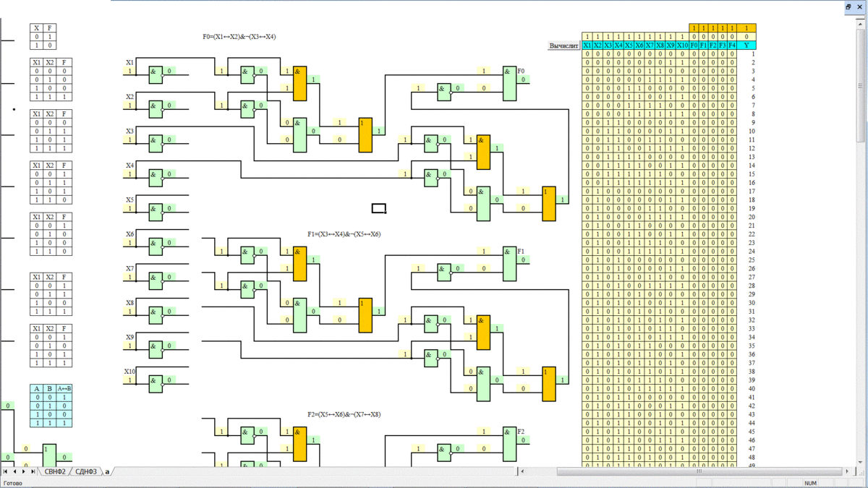Click the F0 output gate label
The height and width of the screenshot is (488, 868).
[x=521, y=72]
